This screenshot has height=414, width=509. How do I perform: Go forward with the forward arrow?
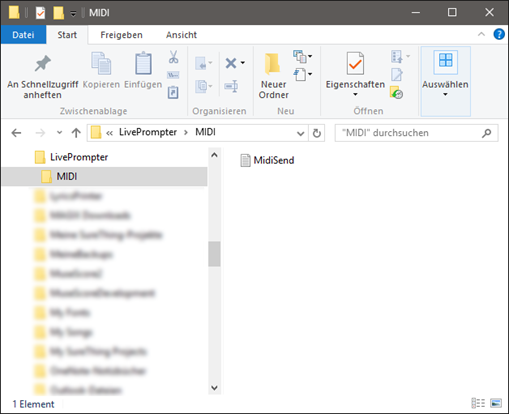coord(40,133)
